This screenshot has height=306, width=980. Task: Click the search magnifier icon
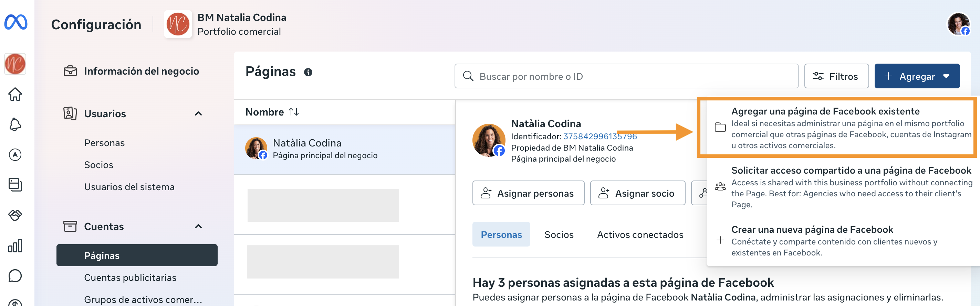click(468, 76)
